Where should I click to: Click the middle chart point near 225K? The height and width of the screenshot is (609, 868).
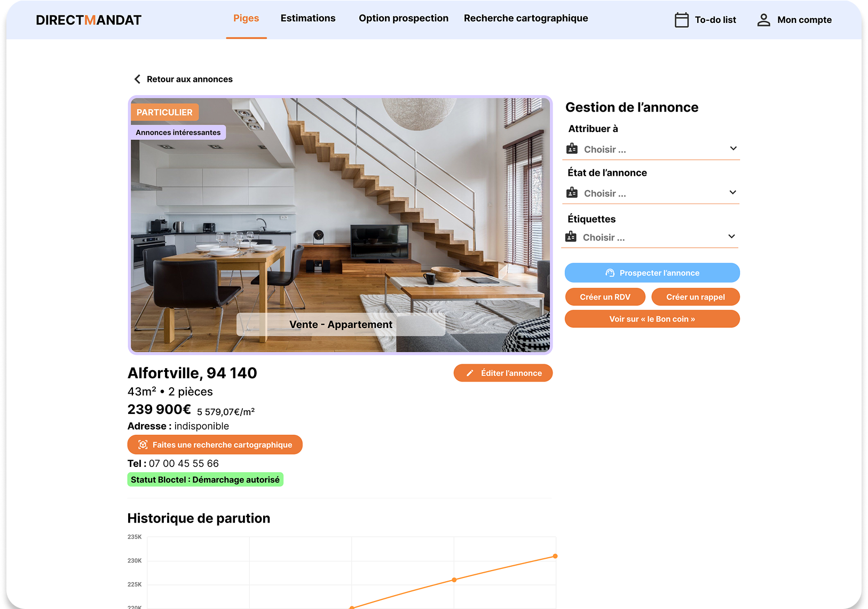454,580
